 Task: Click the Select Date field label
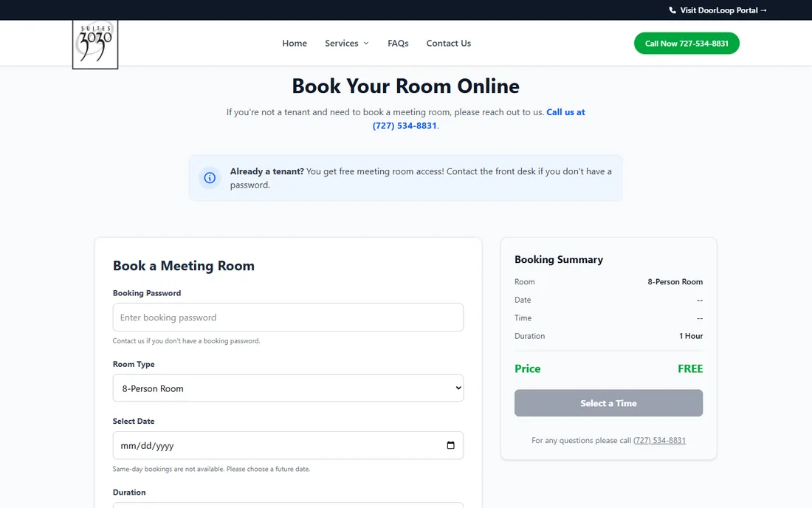[x=134, y=421]
